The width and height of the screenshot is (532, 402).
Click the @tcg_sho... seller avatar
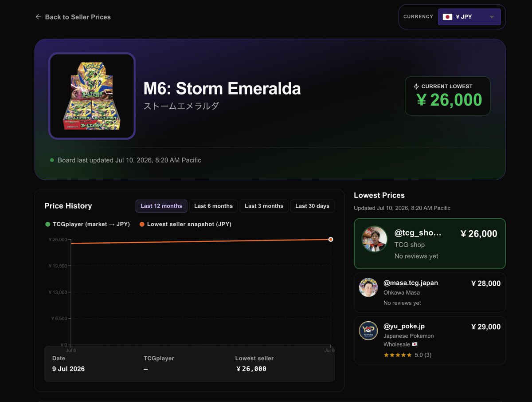[x=375, y=239]
